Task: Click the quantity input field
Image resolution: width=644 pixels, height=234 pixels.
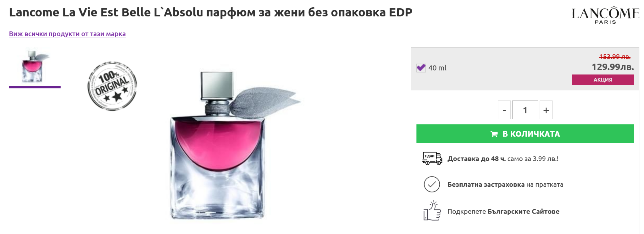Action: pos(525,110)
